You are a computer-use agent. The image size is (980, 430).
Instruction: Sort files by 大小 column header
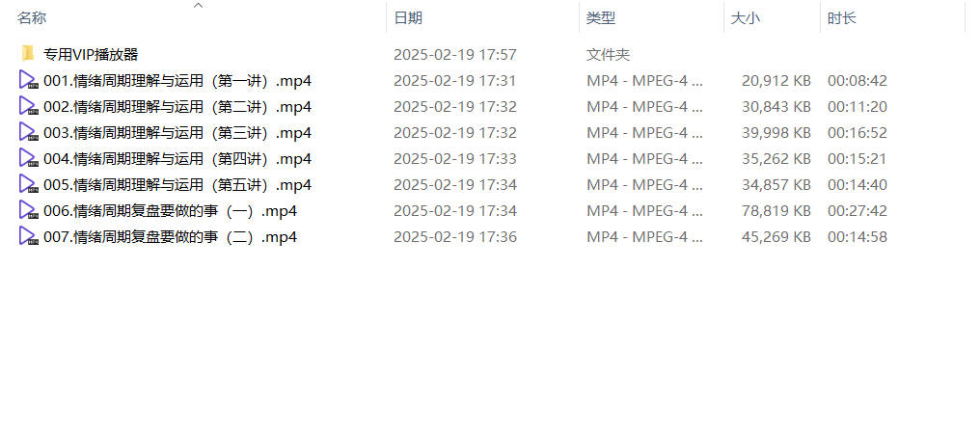tap(745, 18)
